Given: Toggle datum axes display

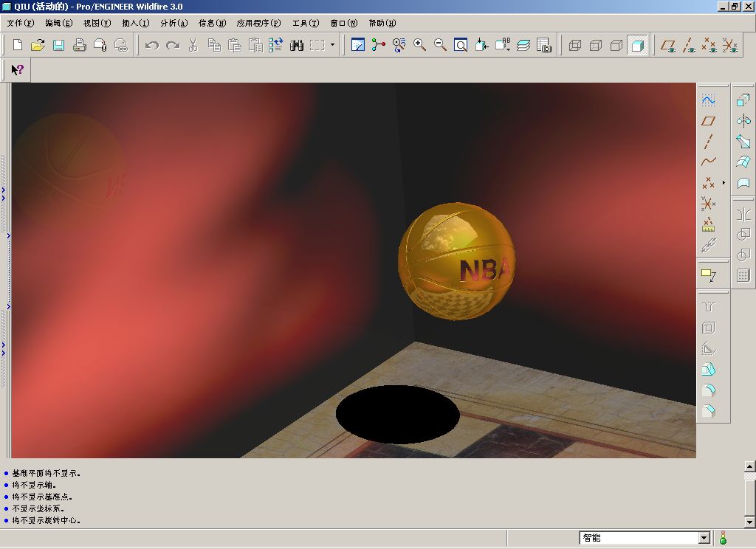Looking at the screenshot, I should click(x=689, y=46).
